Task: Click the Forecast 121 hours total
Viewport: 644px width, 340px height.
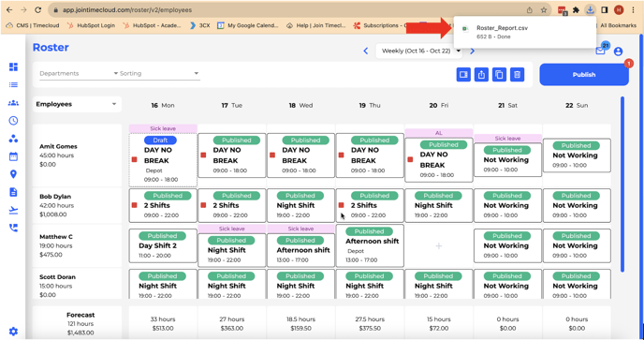Action: point(80,323)
